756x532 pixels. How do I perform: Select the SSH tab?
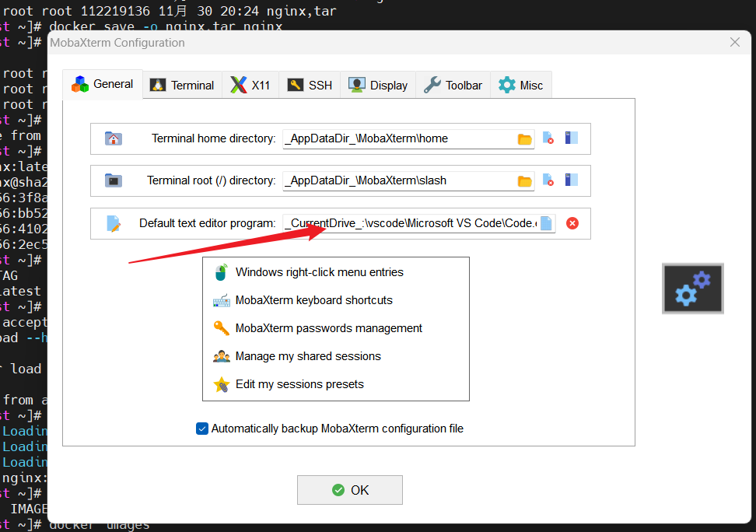click(x=310, y=86)
